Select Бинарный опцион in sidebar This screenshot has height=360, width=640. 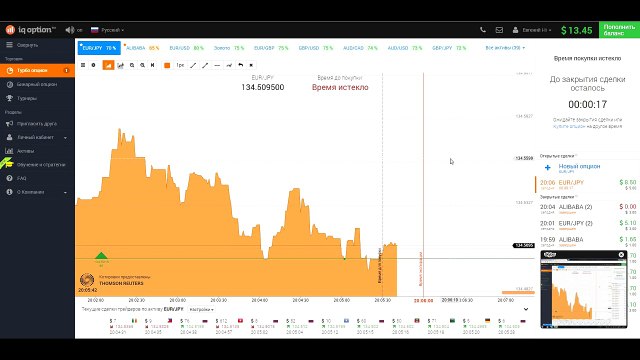[37, 84]
